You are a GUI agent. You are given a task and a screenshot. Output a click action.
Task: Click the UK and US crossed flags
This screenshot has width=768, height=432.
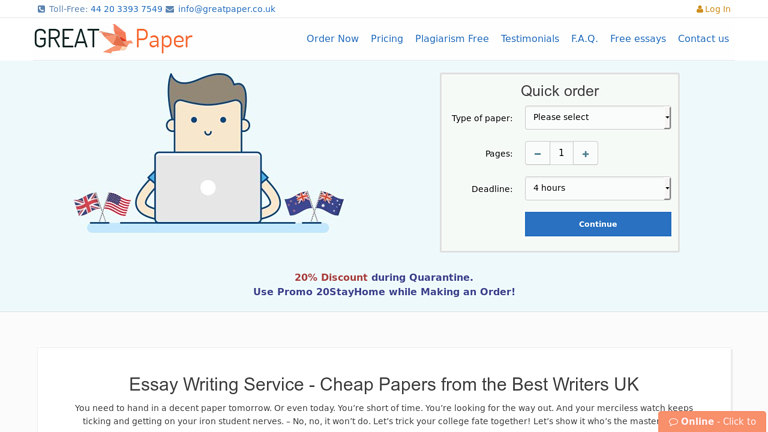[102, 206]
